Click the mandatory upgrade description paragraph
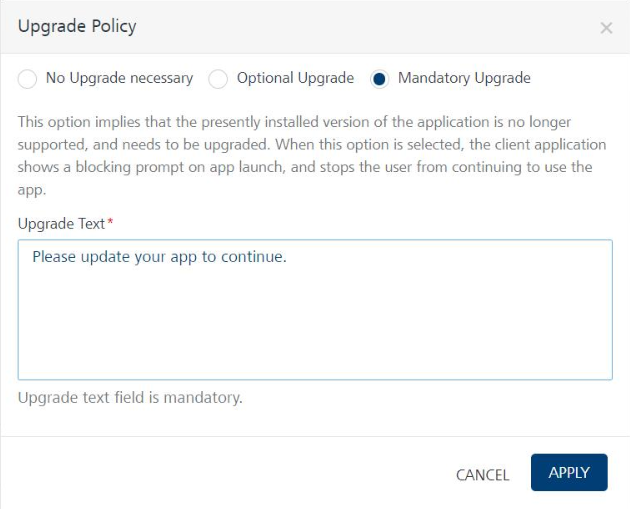The width and height of the screenshot is (631, 511). click(312, 155)
